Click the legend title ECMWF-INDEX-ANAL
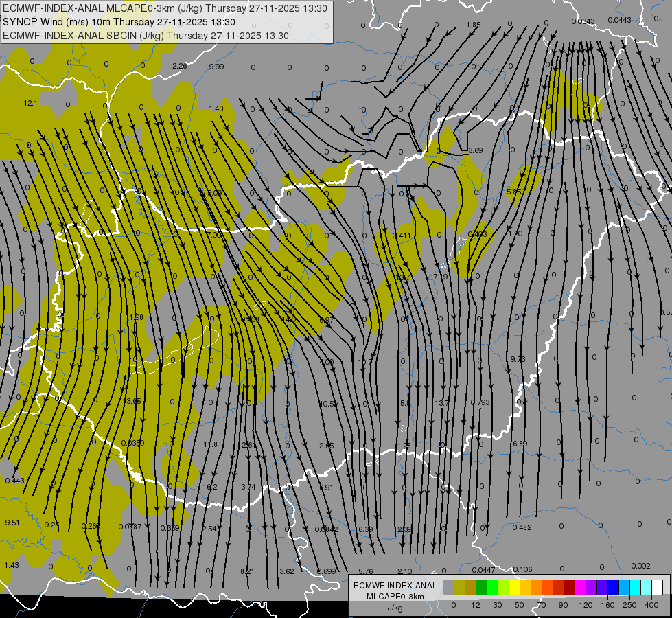The width and height of the screenshot is (672, 618). point(395,586)
